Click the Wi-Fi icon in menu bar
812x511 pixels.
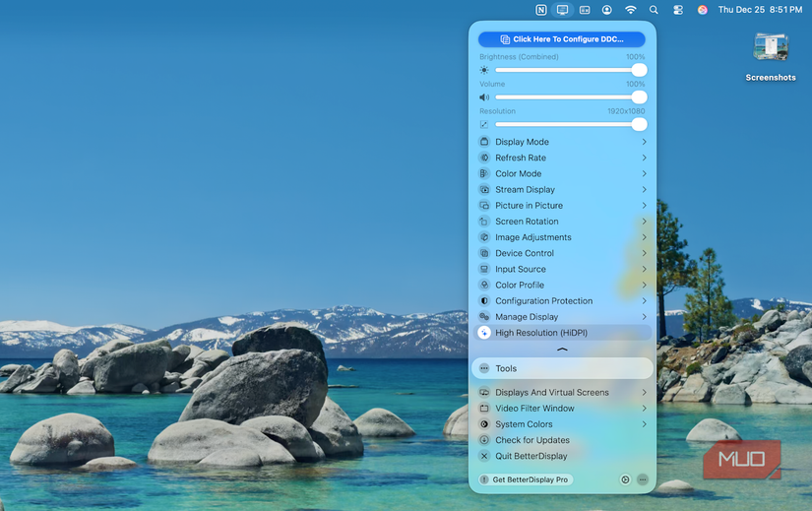[x=630, y=10]
